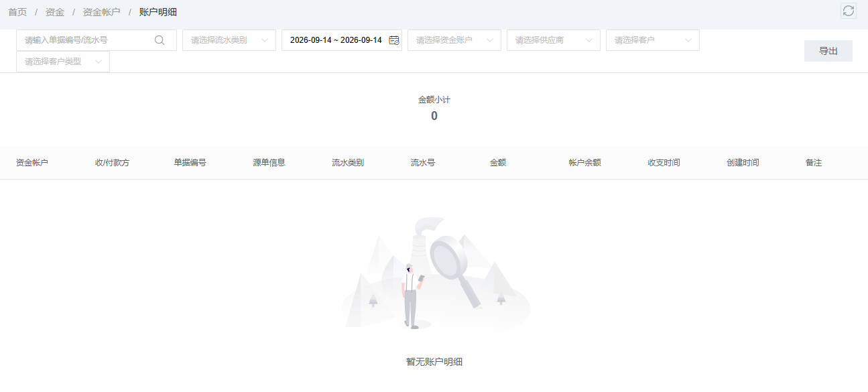
Task: Open the 请选择流水类别 dropdown
Action: pos(229,40)
